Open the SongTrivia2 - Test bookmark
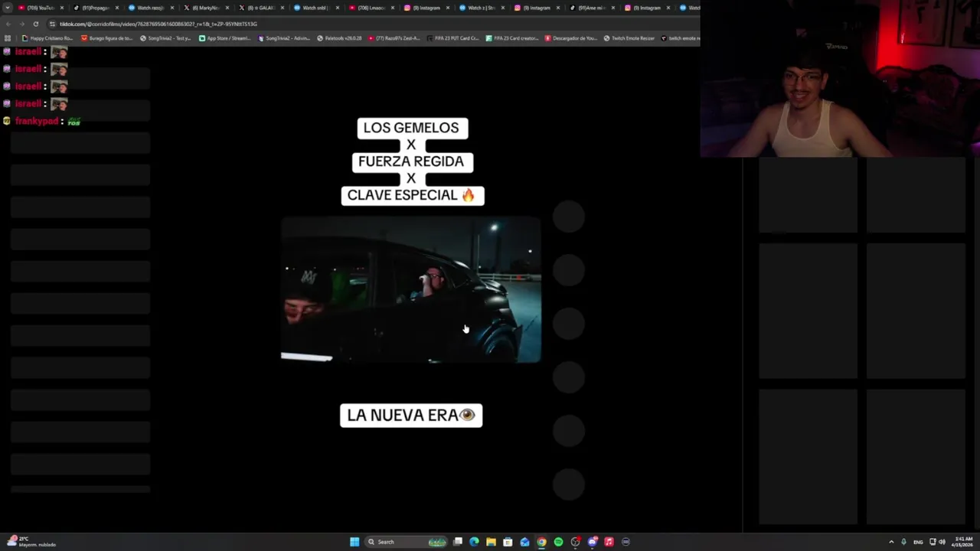Image resolution: width=980 pixels, height=551 pixels. [x=165, y=38]
